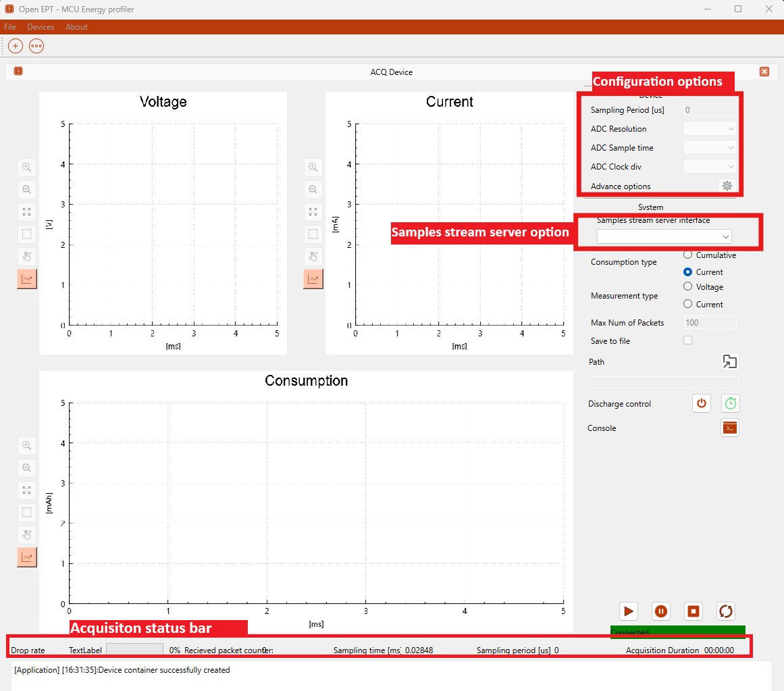Click the add device plus icon
Screen dimensions: 784x691
(16, 46)
